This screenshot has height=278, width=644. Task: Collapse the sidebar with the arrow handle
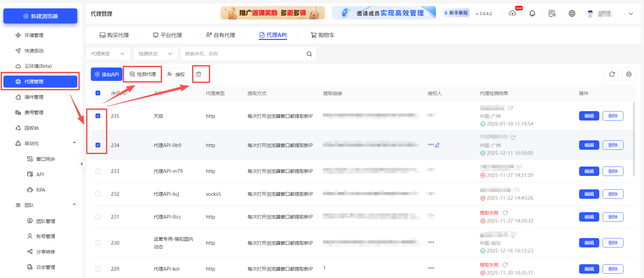pos(82,164)
